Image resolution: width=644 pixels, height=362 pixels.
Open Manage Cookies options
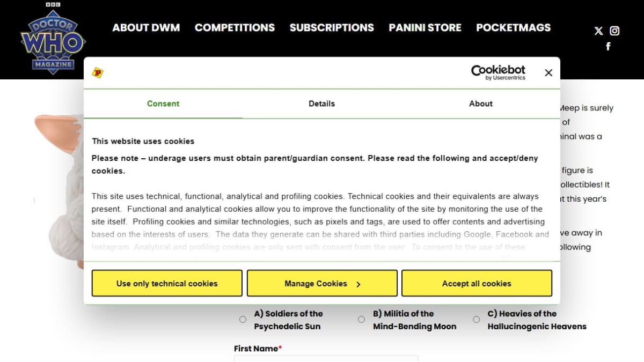tap(322, 283)
